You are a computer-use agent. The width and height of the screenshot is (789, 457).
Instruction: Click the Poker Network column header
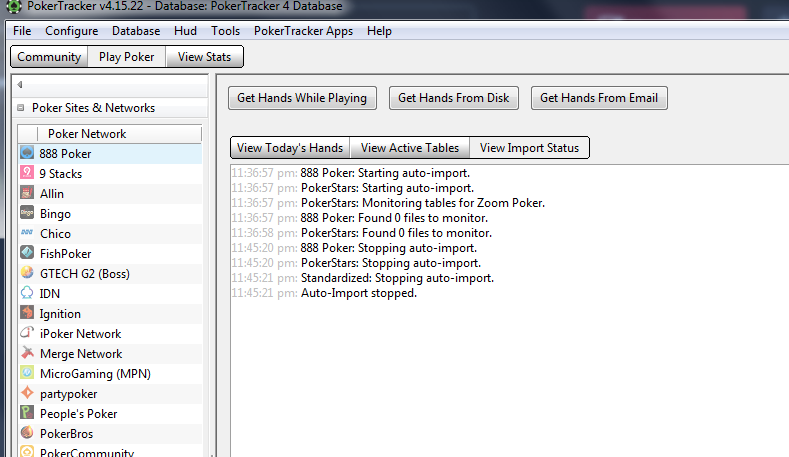119,134
